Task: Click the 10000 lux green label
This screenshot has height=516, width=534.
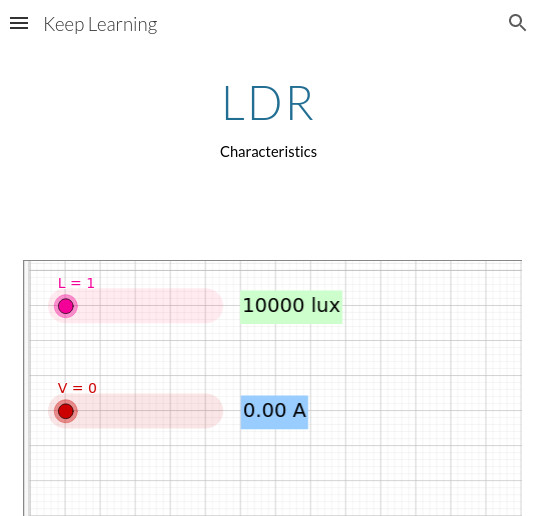Action: click(291, 307)
